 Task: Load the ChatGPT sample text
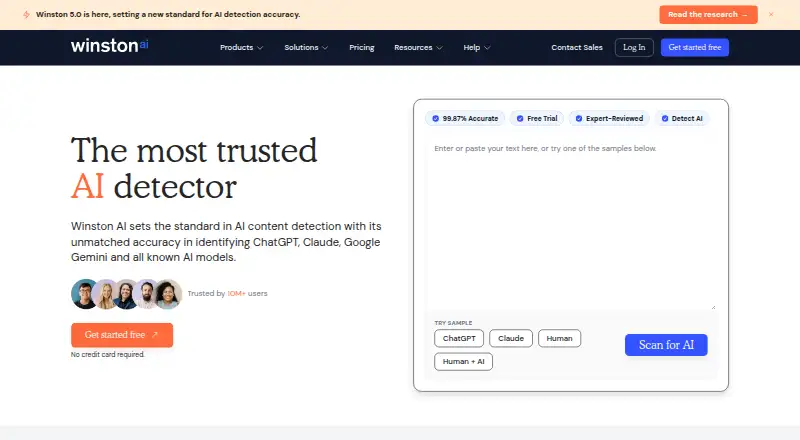coord(459,338)
